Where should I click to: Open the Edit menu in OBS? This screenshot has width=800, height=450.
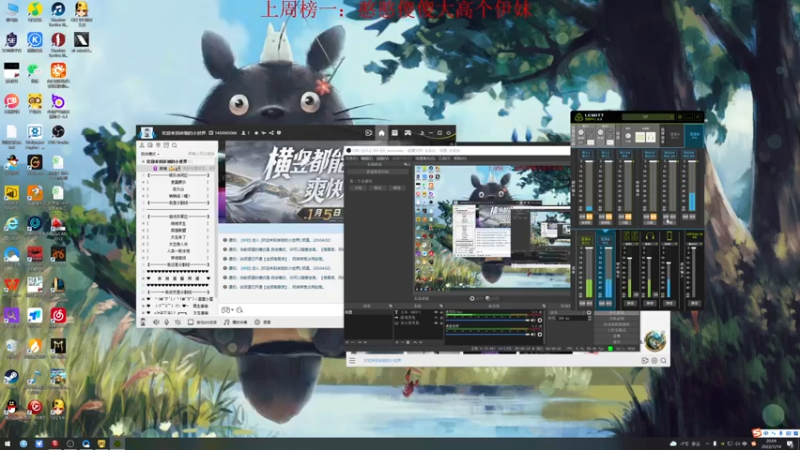coord(367,158)
